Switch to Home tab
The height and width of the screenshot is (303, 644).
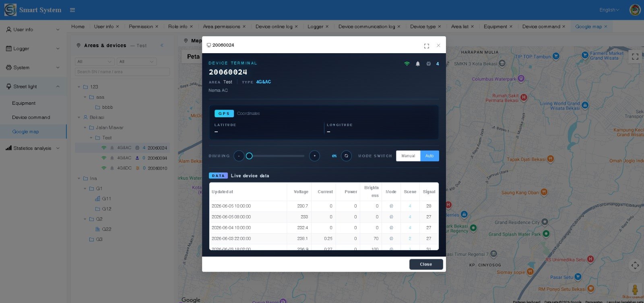78,27
